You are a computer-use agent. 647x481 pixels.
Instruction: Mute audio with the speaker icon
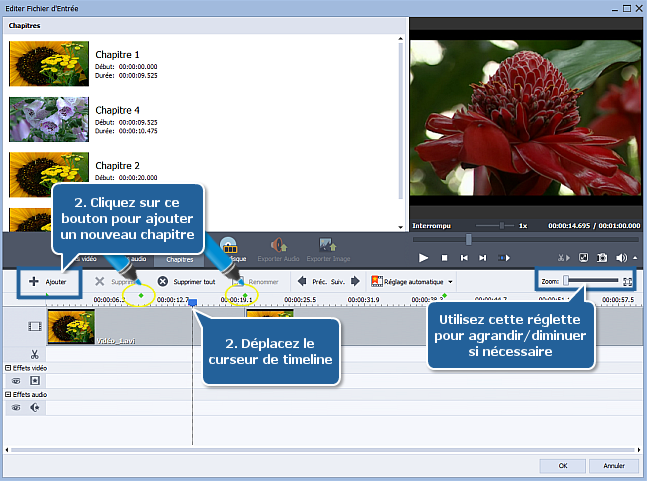click(x=622, y=257)
